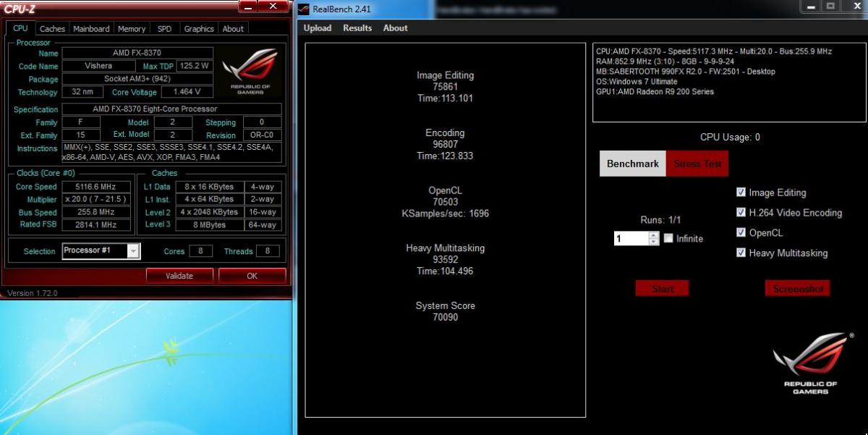Click the Core Speed value 5116.6 MHz
Screen dimensions: 868x435
97,187
